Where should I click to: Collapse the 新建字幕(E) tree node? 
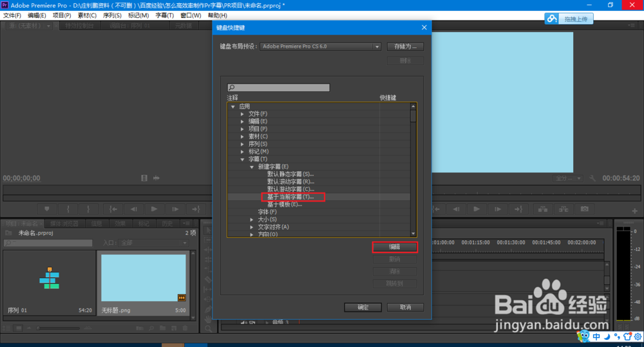pyautogui.click(x=252, y=167)
